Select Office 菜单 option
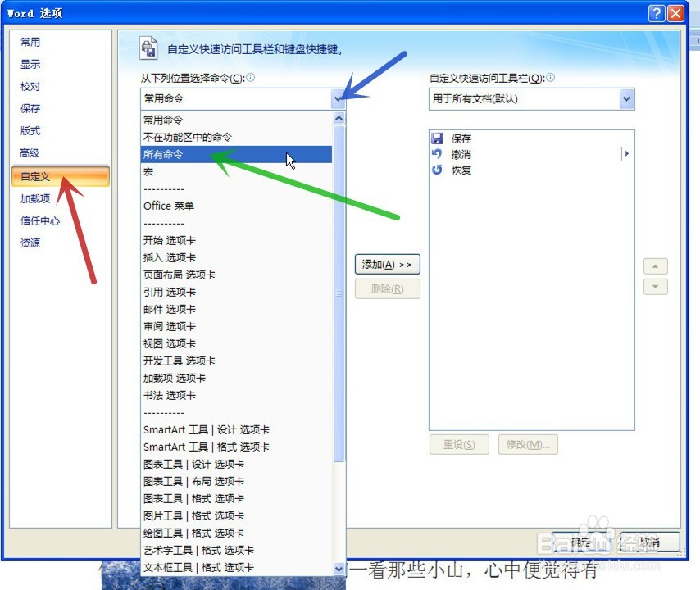Screen dimensions: 700x590 (236, 206)
